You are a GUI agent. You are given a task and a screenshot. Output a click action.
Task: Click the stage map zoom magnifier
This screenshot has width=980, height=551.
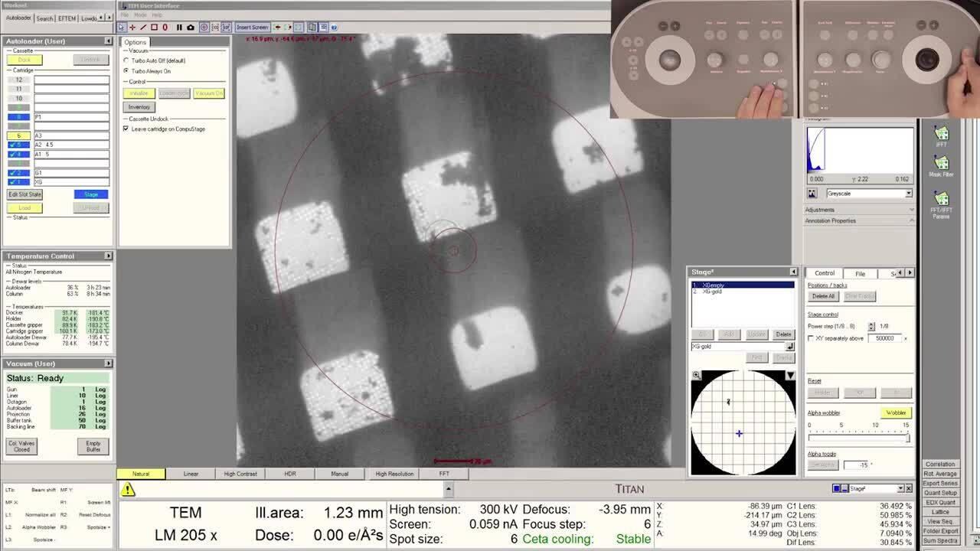point(696,375)
